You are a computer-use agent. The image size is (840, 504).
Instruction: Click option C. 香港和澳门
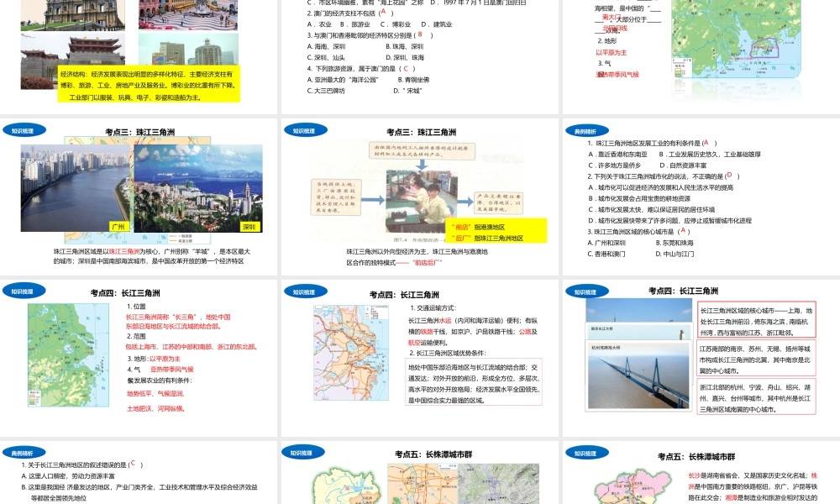pos(606,254)
